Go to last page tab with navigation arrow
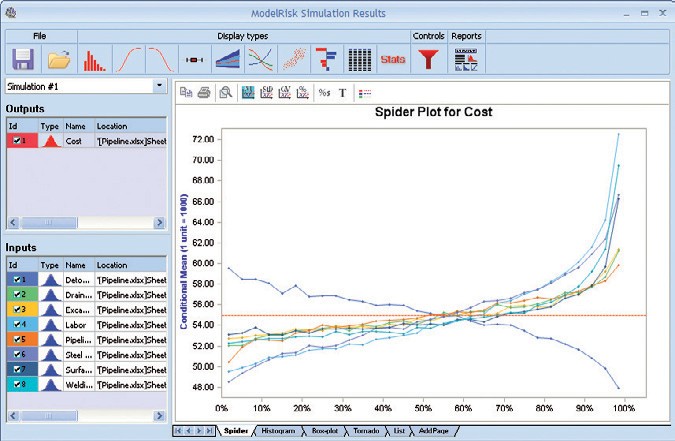675x441 pixels. pyautogui.click(x=209, y=431)
